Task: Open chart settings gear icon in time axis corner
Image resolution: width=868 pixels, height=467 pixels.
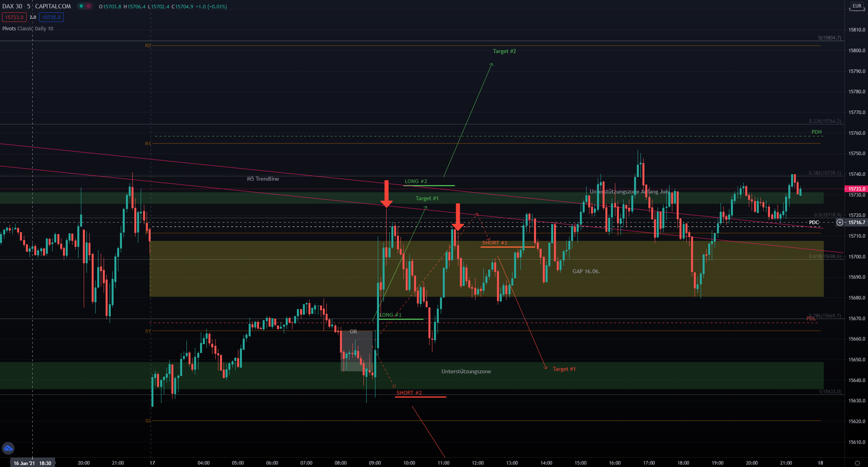Action: coord(857,463)
